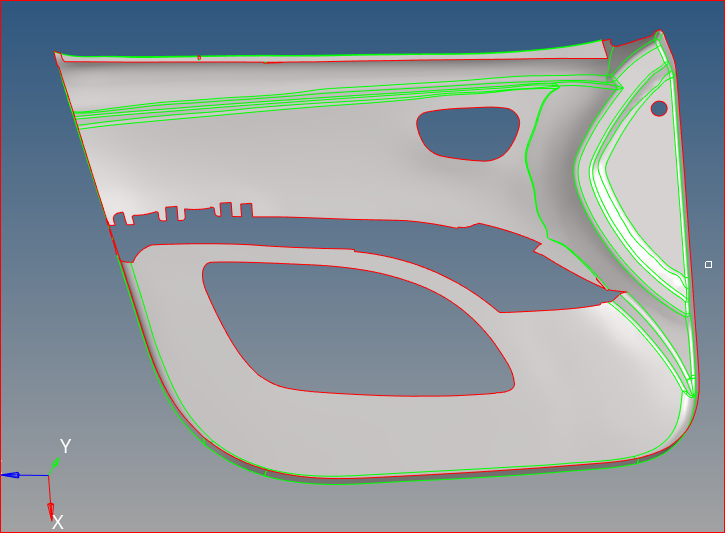Select the oval door-handle opening in the panel
This screenshot has width=725, height=533.
coord(468,134)
